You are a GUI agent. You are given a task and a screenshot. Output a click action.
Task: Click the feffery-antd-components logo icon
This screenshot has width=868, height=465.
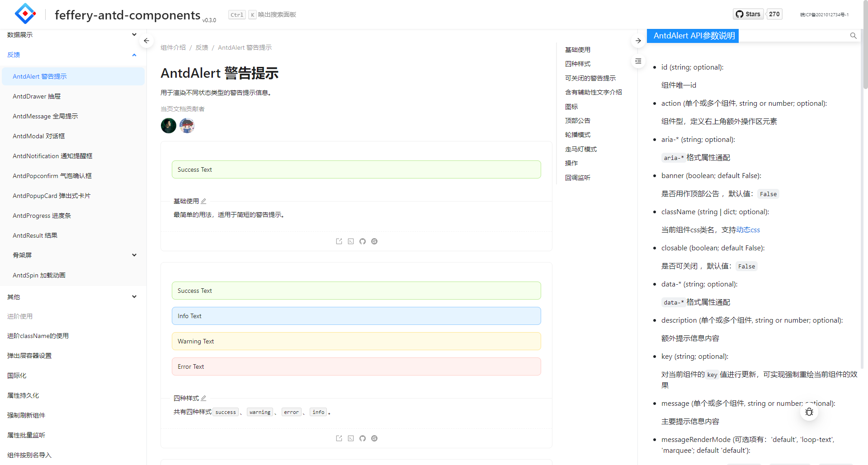pyautogui.click(x=25, y=14)
